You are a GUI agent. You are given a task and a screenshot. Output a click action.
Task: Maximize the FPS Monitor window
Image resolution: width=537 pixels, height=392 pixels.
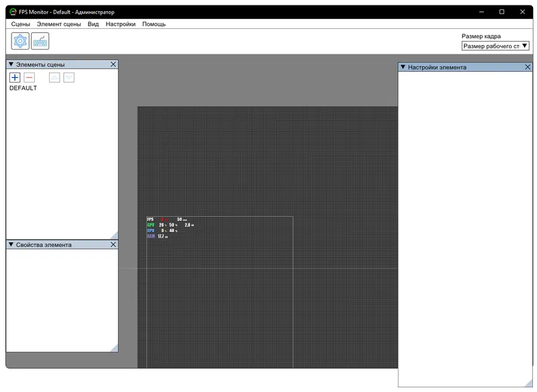[501, 12]
